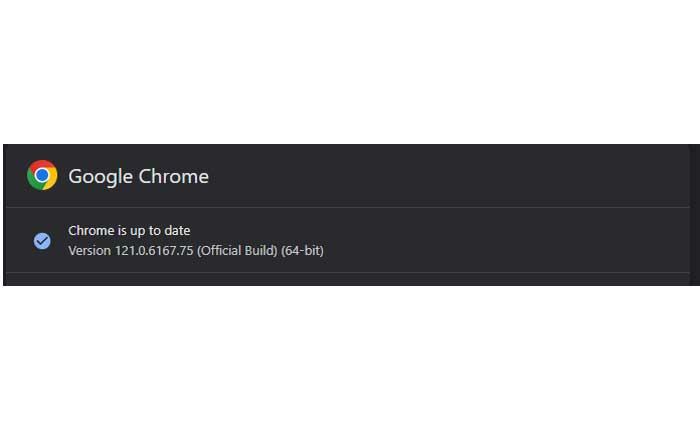Click the "Chrome is up to date" status
This screenshot has width=700, height=430.
pos(129,231)
